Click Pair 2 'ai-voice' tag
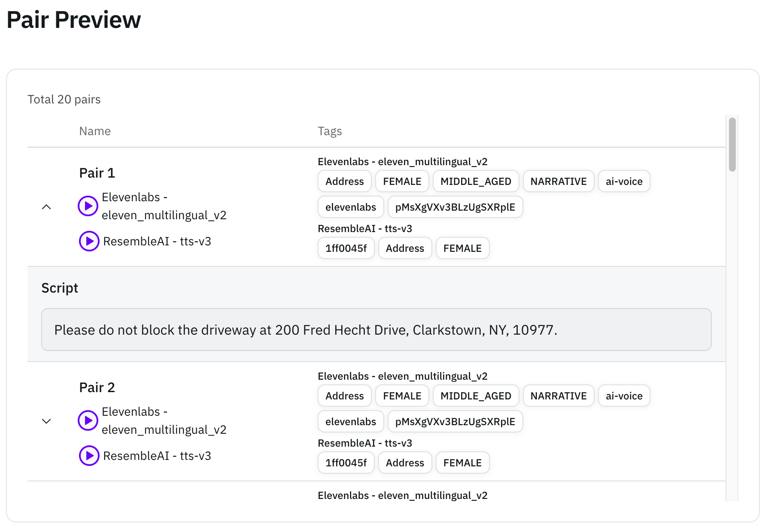 pos(624,396)
